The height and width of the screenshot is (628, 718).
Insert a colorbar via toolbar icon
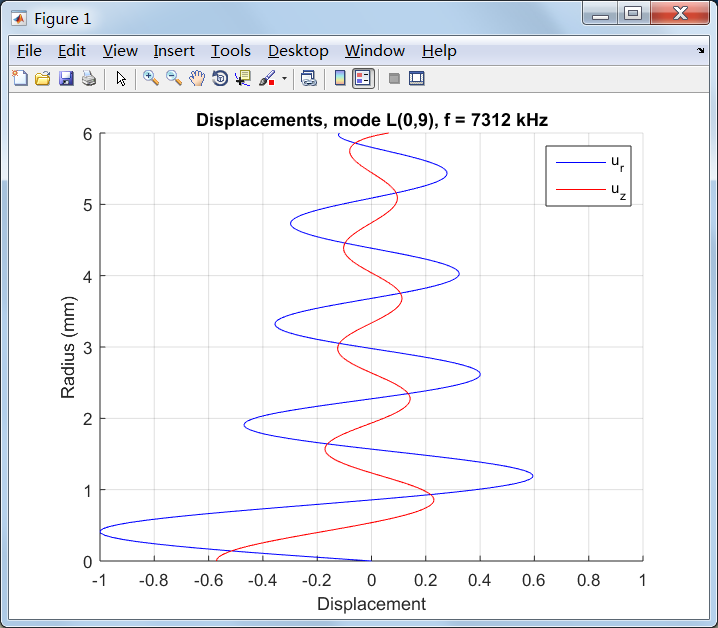340,78
